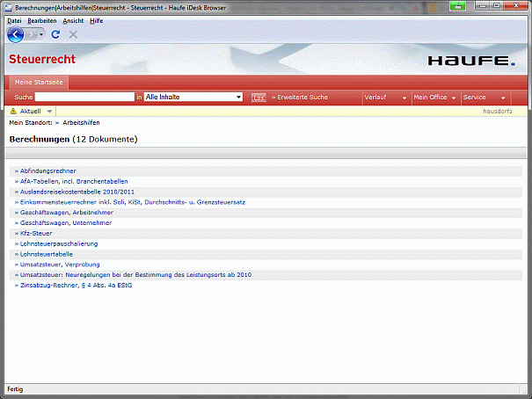Maximize the Haufe iDesk Browser window

pos(497,5)
